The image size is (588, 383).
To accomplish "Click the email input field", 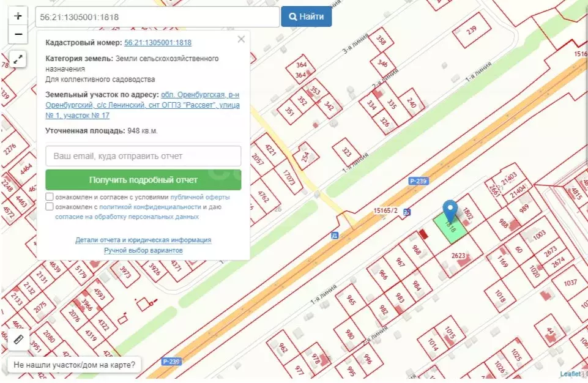I will pyautogui.click(x=143, y=156).
